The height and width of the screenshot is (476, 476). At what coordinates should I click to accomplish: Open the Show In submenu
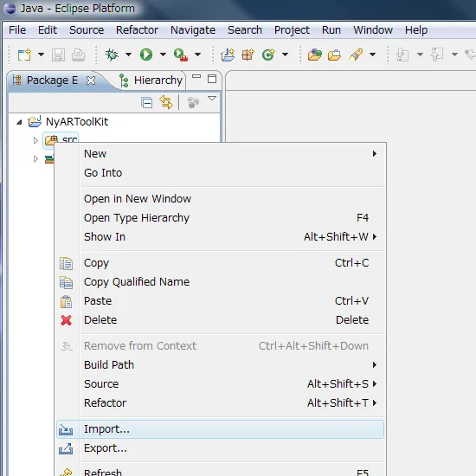pyautogui.click(x=220, y=237)
